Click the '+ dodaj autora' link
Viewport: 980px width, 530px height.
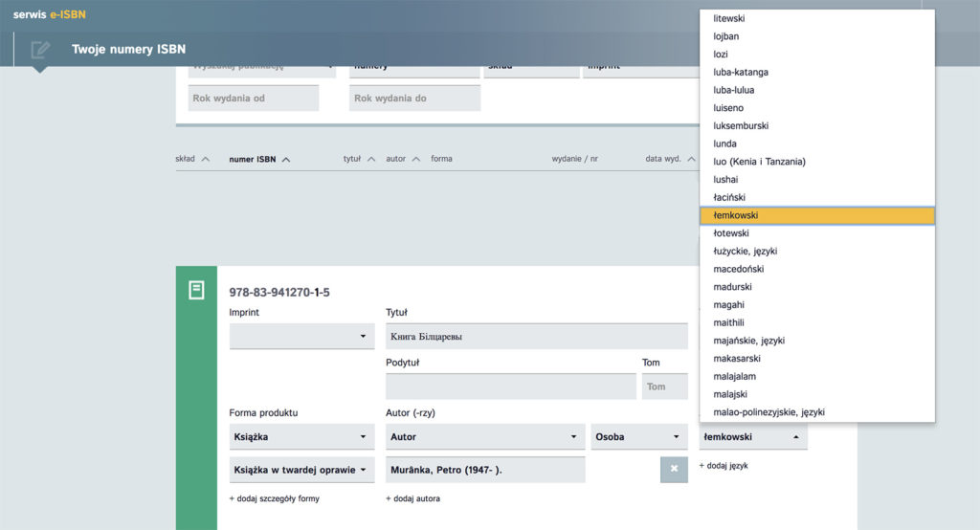(x=412, y=498)
